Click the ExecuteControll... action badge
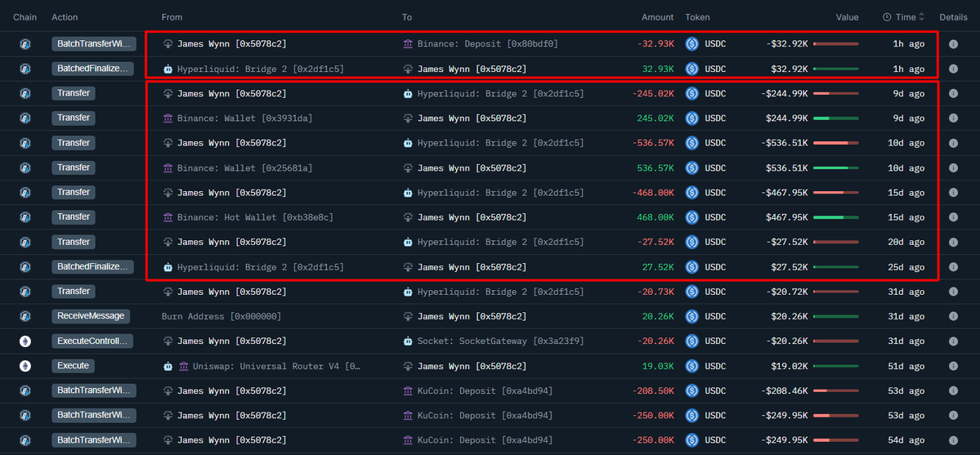 [92, 341]
